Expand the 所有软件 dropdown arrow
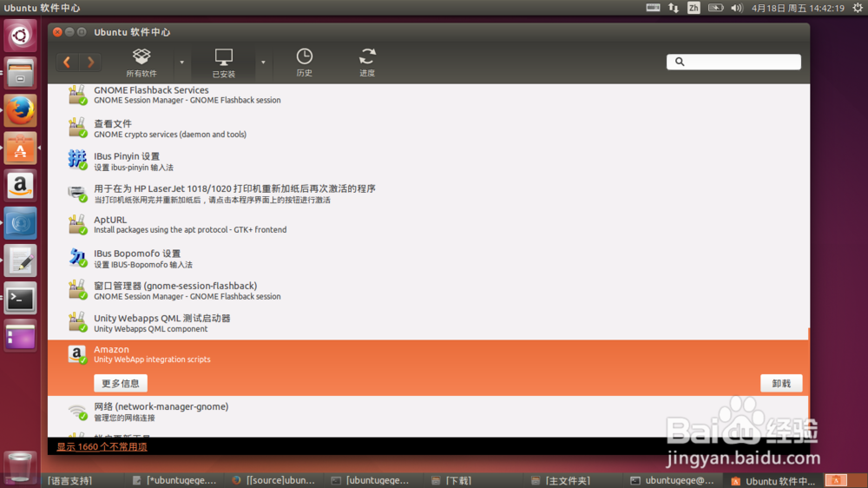868x488 pixels. [181, 63]
